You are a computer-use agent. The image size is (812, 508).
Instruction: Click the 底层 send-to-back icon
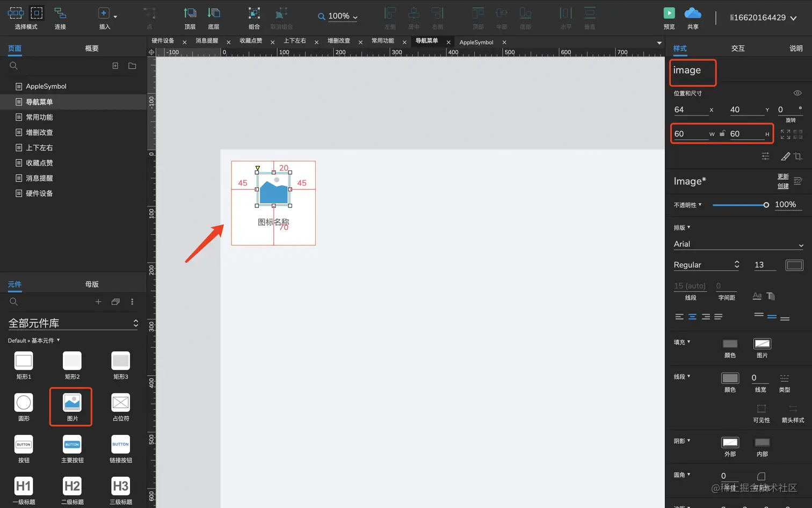tap(214, 13)
